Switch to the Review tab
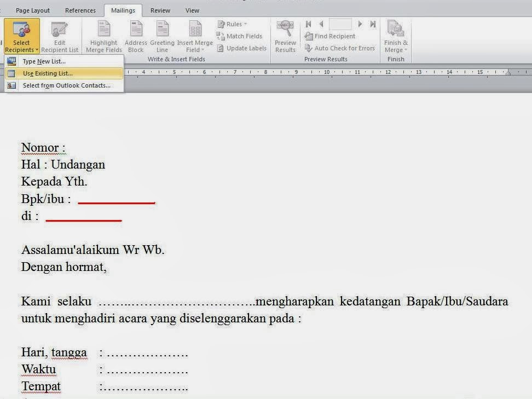This screenshot has height=399, width=532. coord(160,10)
